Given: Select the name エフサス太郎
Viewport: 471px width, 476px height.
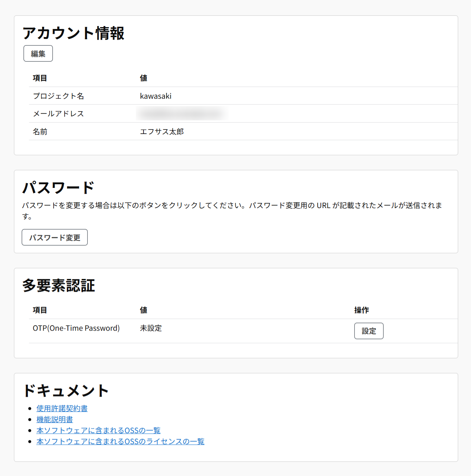Looking at the screenshot, I should tap(162, 131).
